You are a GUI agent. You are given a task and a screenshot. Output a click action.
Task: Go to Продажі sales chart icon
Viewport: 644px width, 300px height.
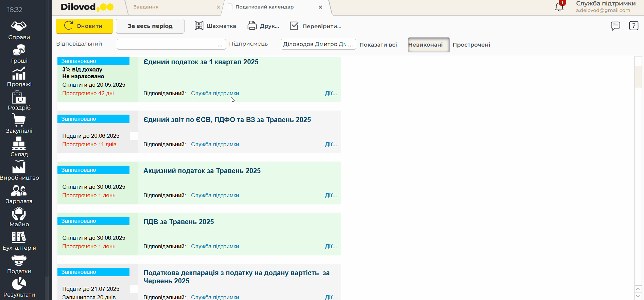click(x=19, y=77)
